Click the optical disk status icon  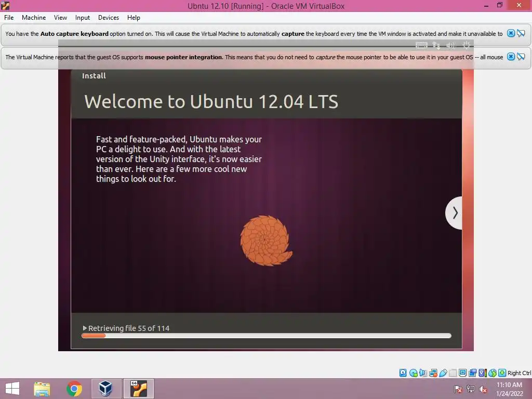pos(413,373)
